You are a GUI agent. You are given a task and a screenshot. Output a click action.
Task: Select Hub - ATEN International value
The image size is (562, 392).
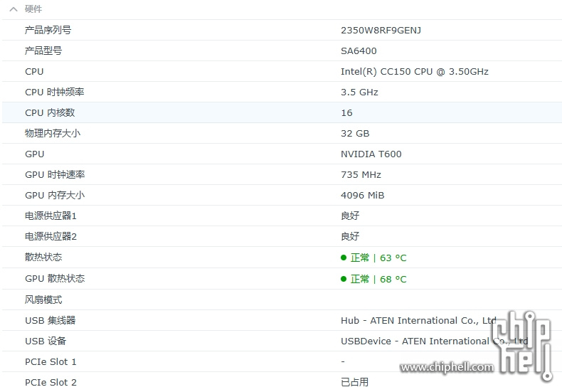[418, 320]
